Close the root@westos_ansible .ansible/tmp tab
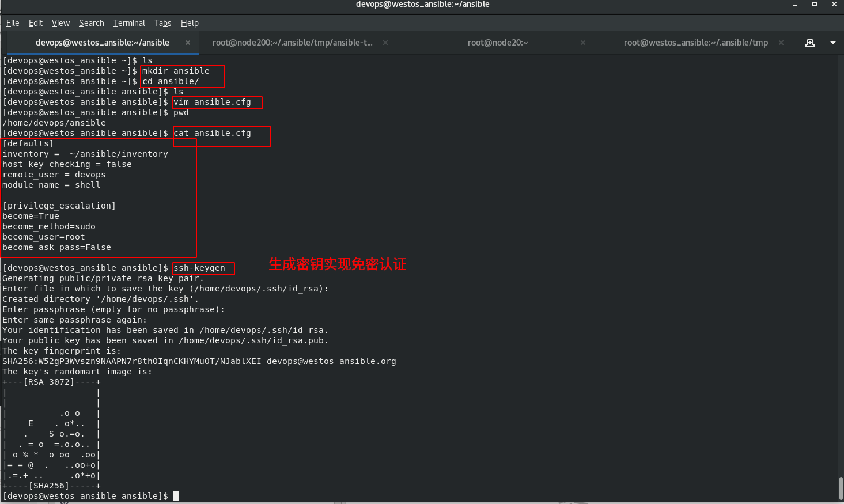This screenshot has height=504, width=844. (781, 43)
